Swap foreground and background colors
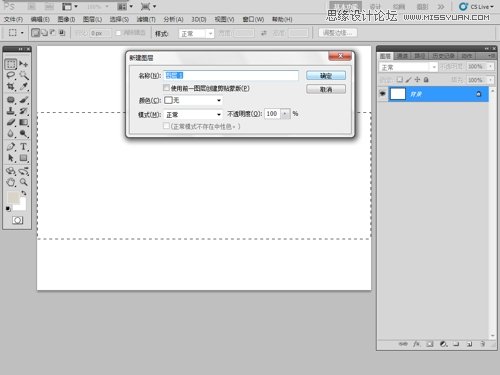This screenshot has height=375, width=500. (x=24, y=193)
